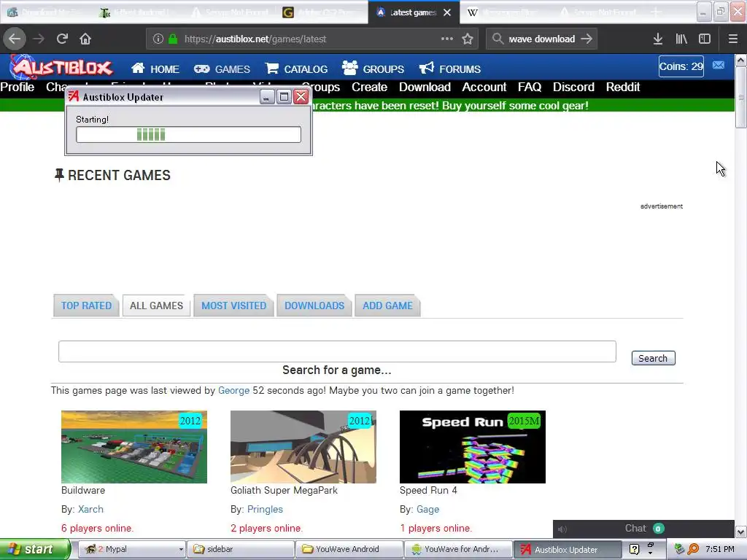This screenshot has width=747, height=560.
Task: Click the Austiblox Updater progress bar
Action: [188, 135]
